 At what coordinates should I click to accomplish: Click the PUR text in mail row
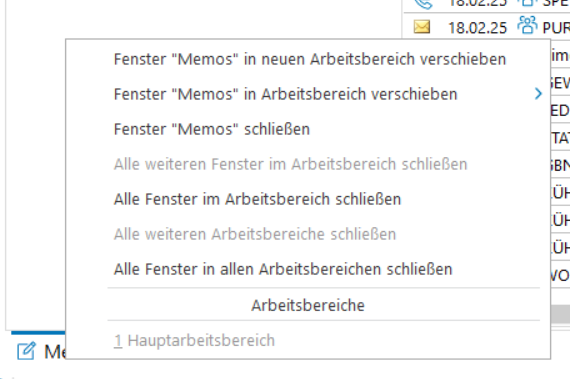click(x=556, y=28)
